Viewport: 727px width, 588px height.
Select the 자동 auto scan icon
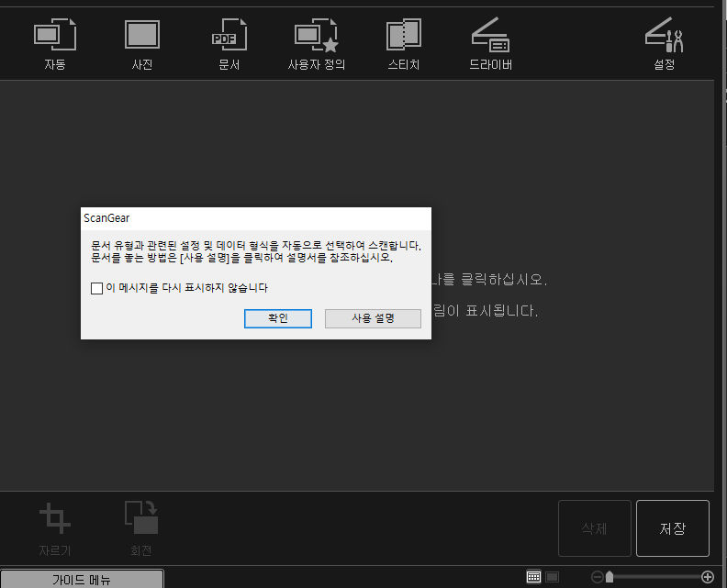click(x=55, y=44)
